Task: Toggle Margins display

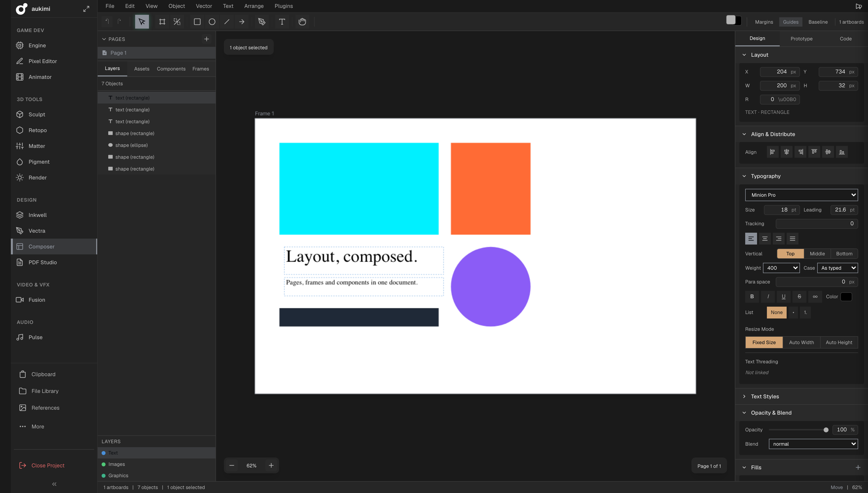Action: point(764,22)
